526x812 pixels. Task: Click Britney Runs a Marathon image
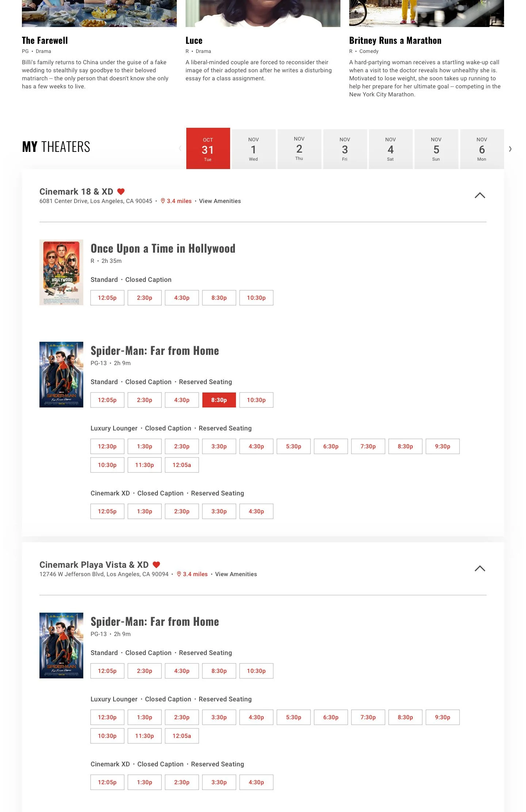point(427,14)
